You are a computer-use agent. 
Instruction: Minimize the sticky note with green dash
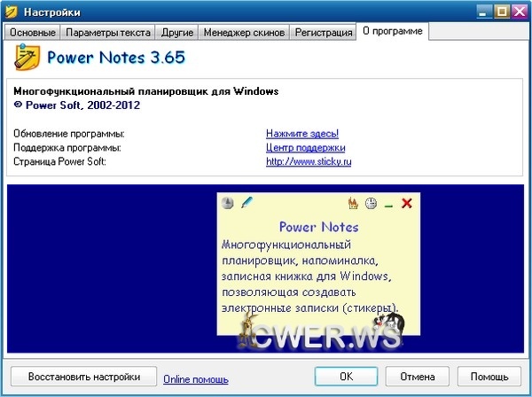(388, 205)
